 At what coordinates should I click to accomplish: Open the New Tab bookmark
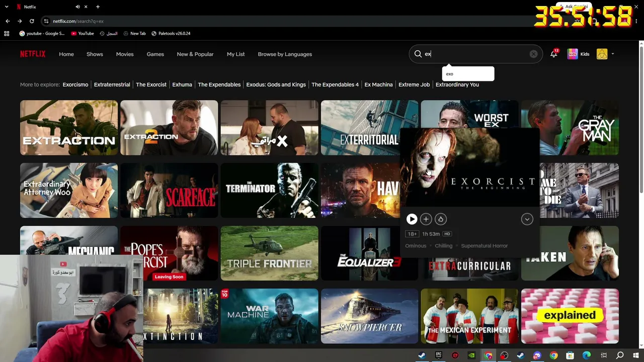(x=134, y=34)
